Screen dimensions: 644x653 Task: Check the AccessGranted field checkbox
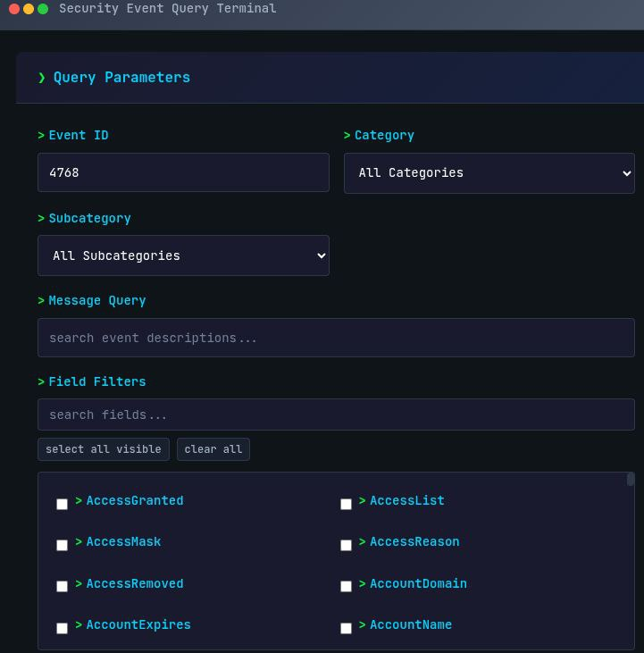pyautogui.click(x=62, y=504)
